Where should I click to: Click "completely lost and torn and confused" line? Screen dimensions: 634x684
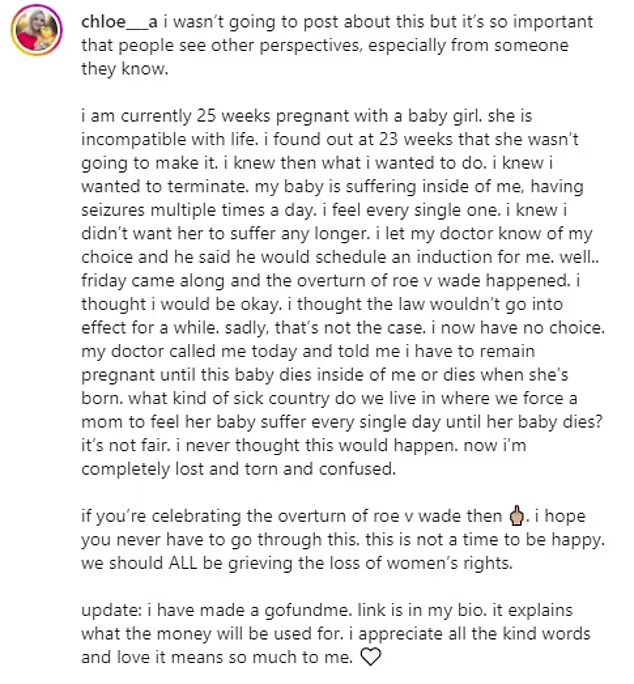point(238,469)
